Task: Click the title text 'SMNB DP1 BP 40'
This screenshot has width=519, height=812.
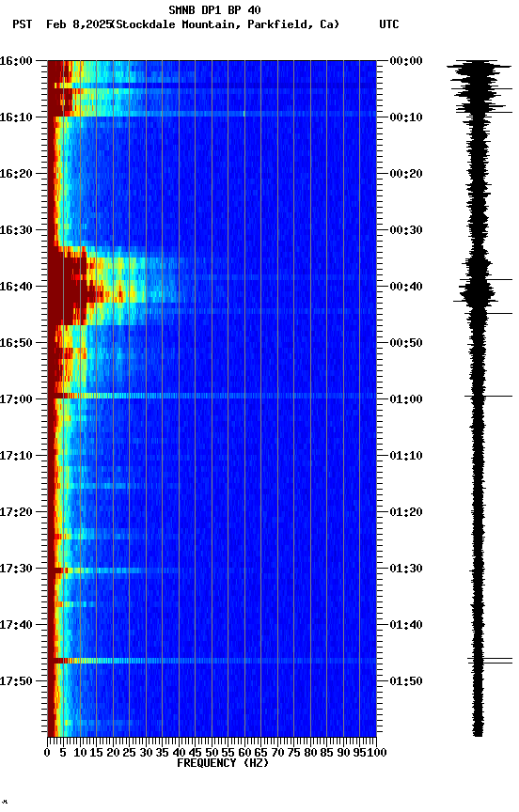Action: coord(214,9)
